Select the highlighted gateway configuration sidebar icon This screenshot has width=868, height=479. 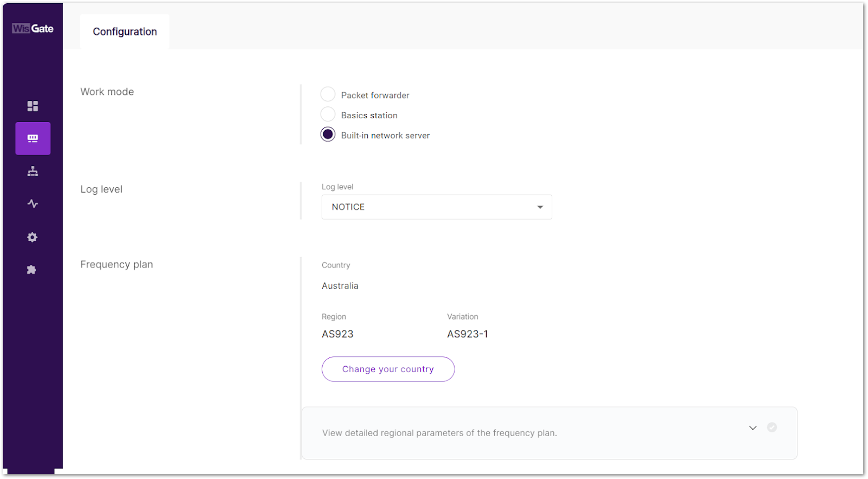pyautogui.click(x=33, y=138)
